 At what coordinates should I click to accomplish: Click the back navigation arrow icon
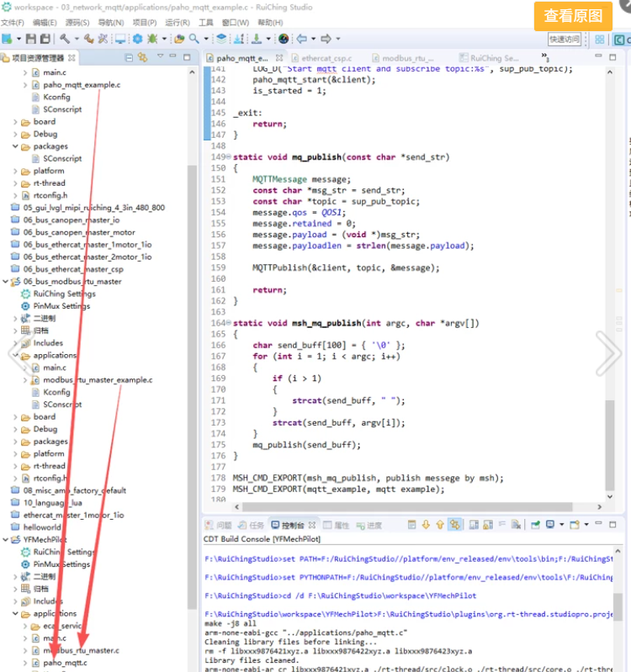(302, 39)
